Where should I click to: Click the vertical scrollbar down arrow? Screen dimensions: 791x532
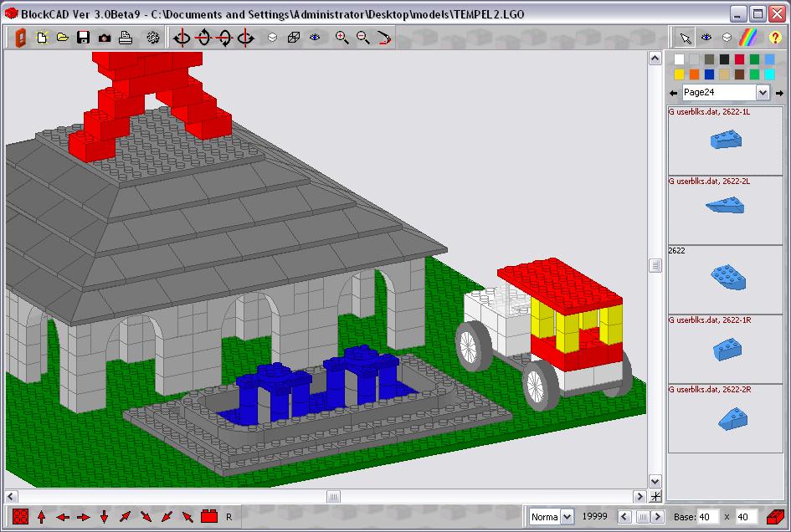click(x=655, y=482)
